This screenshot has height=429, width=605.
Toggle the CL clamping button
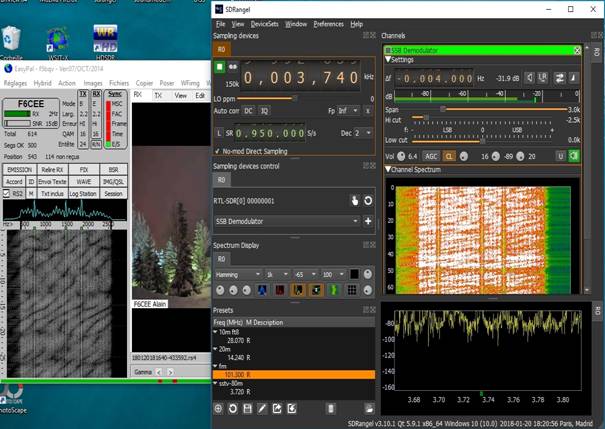click(x=449, y=156)
